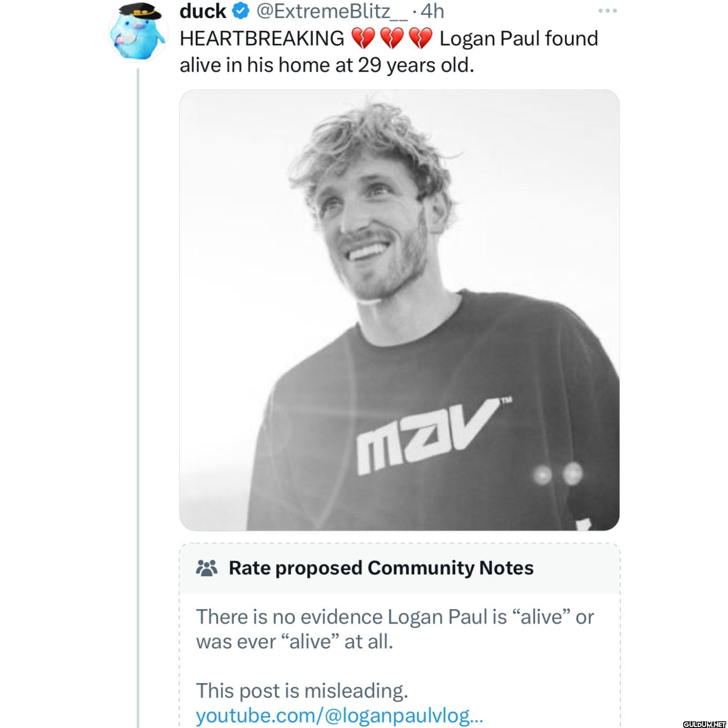Expand the black-and-white tweet photo

pyautogui.click(x=399, y=310)
